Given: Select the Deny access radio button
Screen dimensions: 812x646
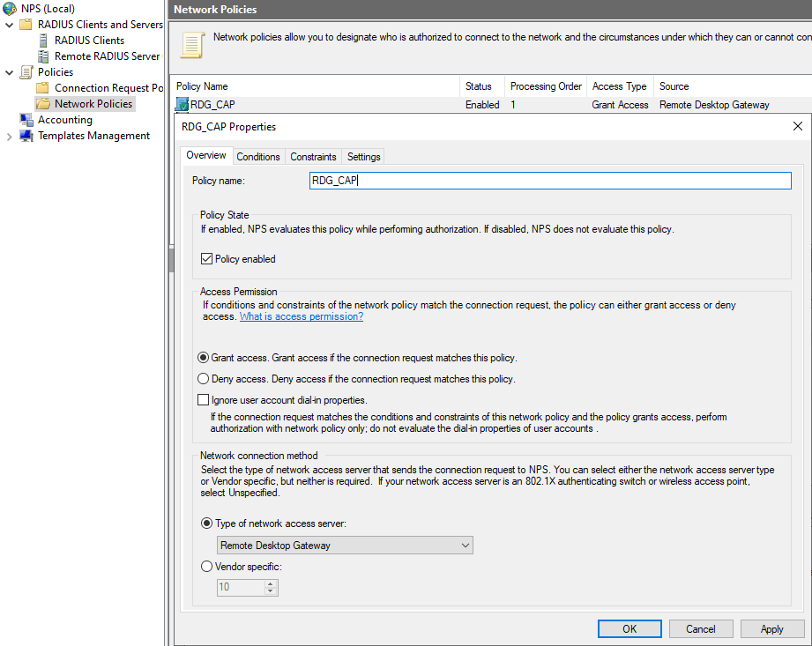Looking at the screenshot, I should (205, 379).
